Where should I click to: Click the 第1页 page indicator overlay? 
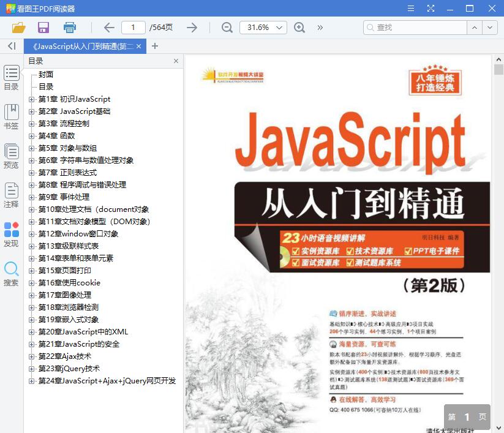click(467, 417)
